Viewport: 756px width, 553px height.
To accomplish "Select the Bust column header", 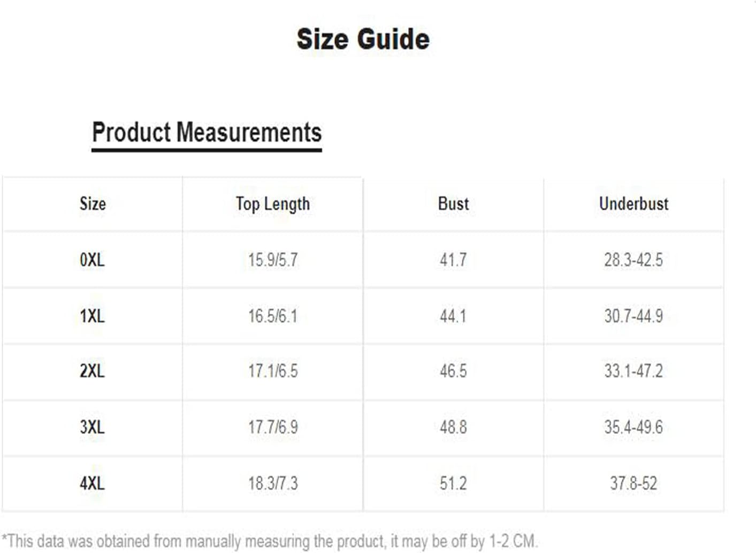I will 453,203.
